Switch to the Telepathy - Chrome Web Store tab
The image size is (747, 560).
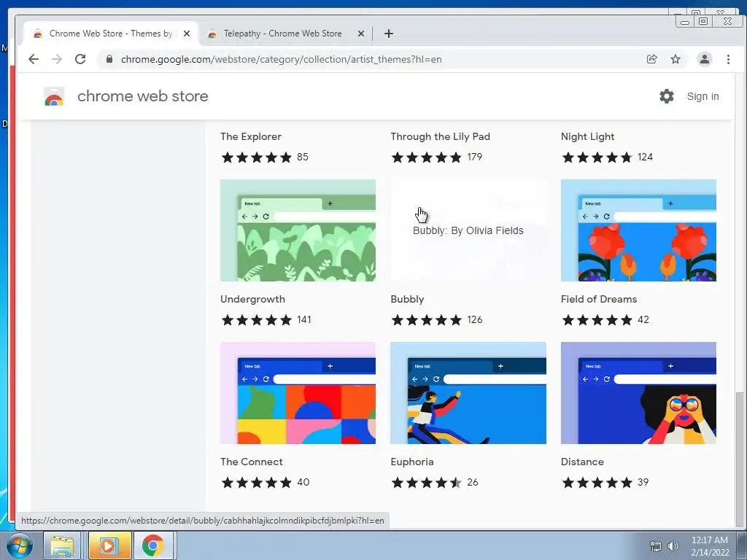[282, 34]
